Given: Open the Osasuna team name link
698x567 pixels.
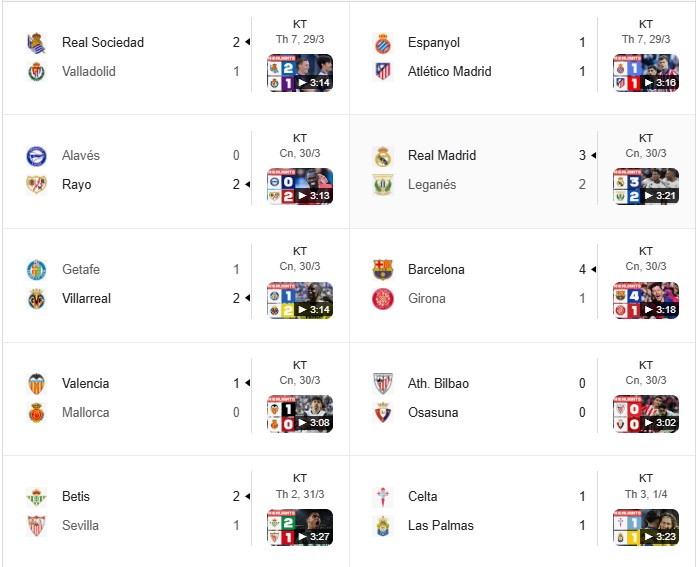Looking at the screenshot, I should click(x=433, y=412).
